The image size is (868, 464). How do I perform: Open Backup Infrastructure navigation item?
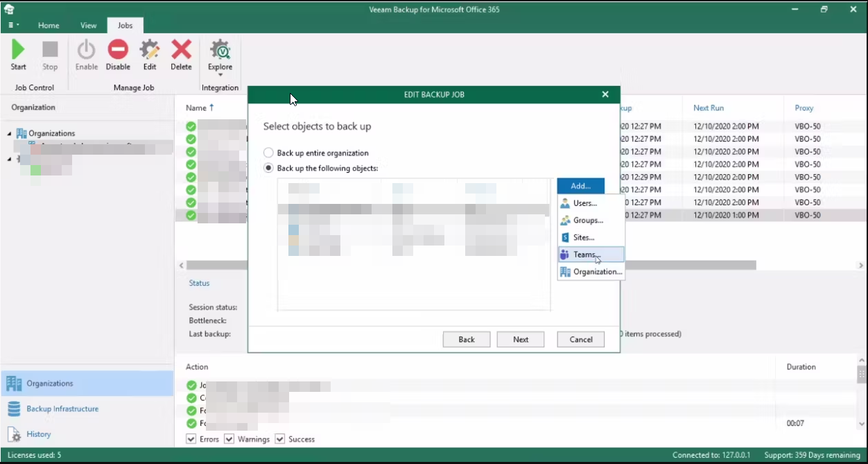87,409
